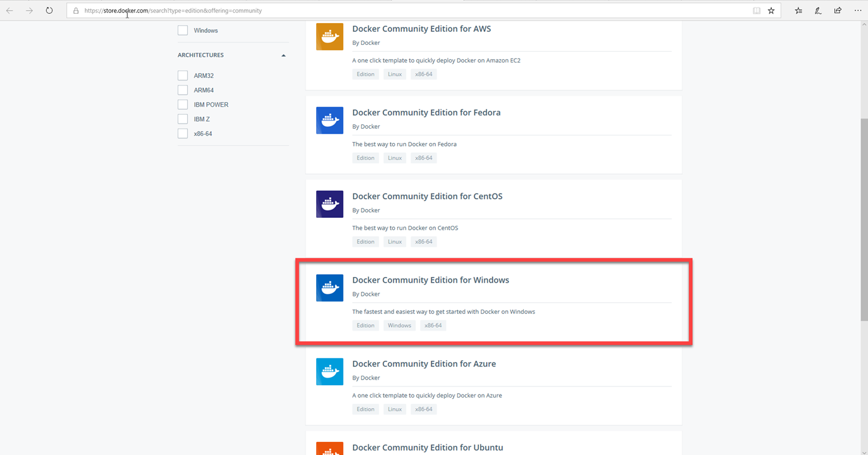868x455 pixels.
Task: Click the padlock icon in address bar
Action: pos(76,11)
